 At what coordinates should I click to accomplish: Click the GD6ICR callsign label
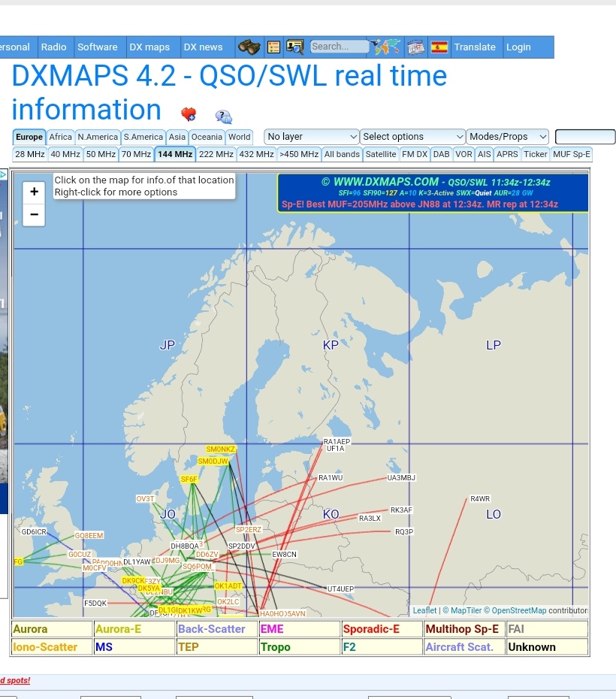click(34, 532)
